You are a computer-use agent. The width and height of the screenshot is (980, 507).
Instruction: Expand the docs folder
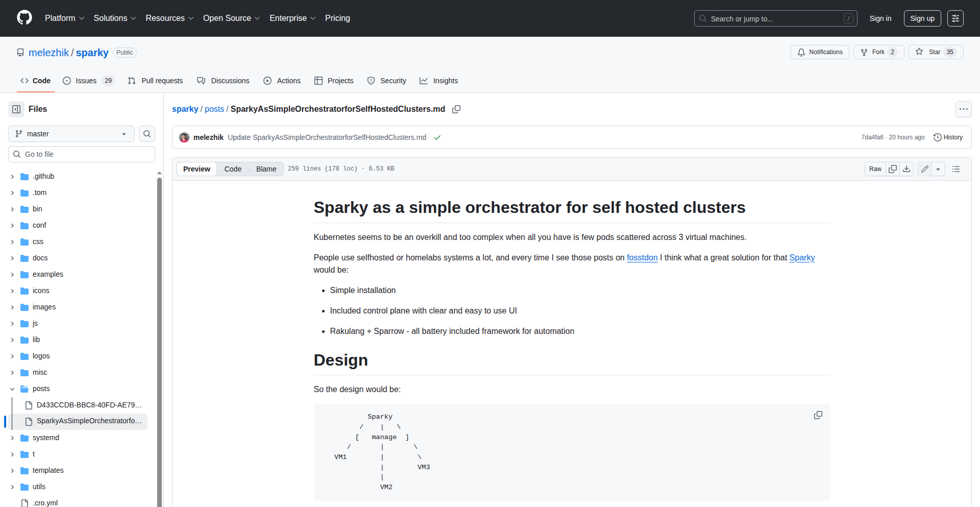pos(12,258)
